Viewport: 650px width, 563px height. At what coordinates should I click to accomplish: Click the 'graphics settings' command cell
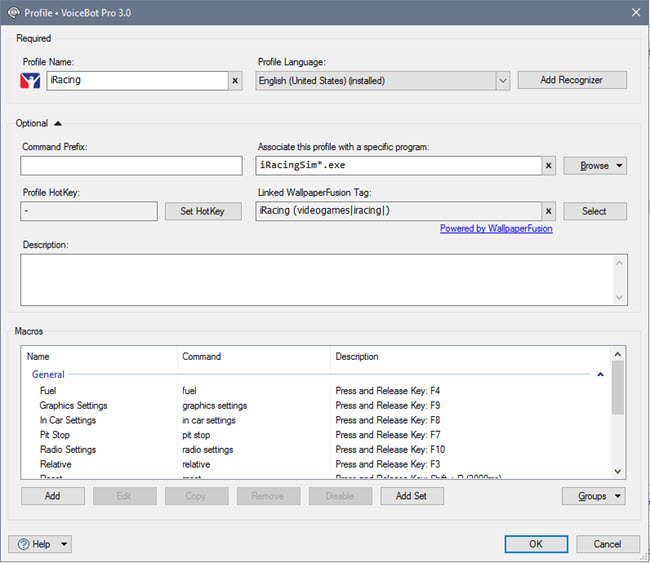[215, 405]
